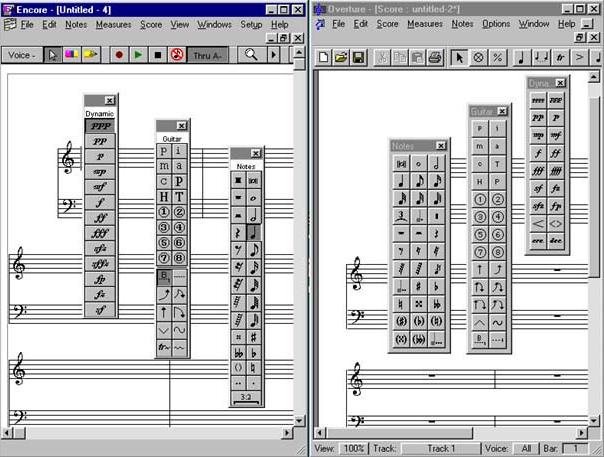Select half note in Overture Notes palette
Screen dimensions: 604x457
pos(436,164)
